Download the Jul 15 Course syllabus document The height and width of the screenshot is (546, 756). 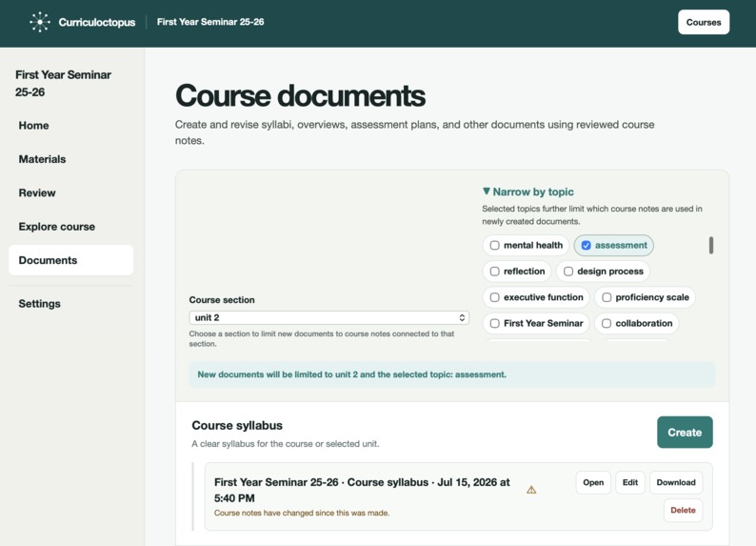(x=676, y=482)
